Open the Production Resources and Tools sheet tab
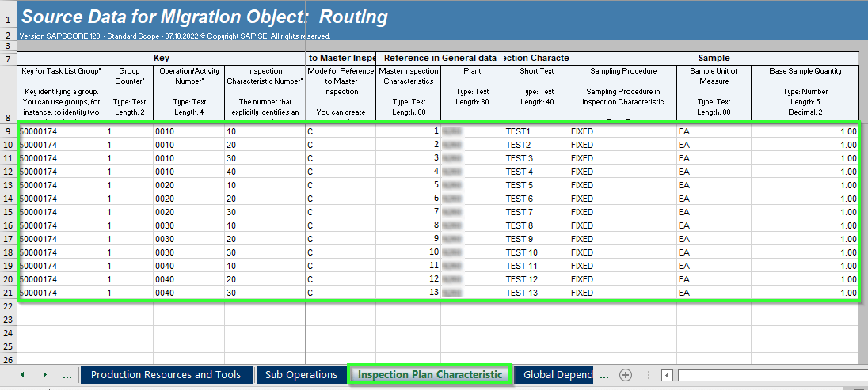The image size is (868, 390). pos(166,374)
